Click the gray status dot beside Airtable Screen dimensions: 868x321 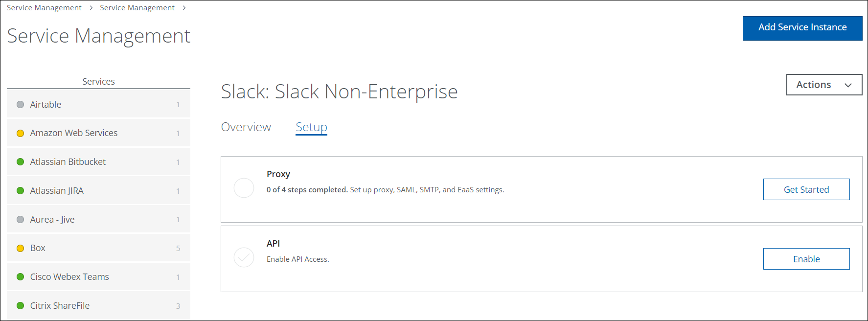20,105
